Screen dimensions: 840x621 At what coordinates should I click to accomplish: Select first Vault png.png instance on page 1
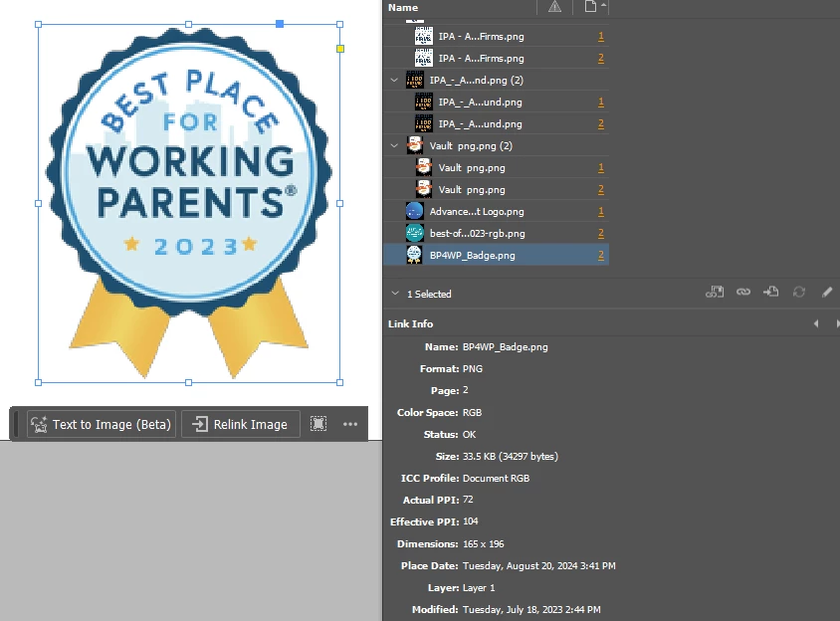(496, 168)
